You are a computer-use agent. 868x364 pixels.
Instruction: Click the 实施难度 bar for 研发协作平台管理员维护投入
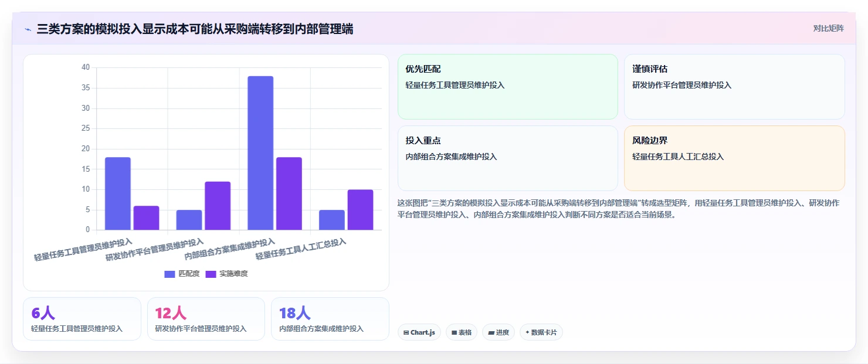(218, 206)
